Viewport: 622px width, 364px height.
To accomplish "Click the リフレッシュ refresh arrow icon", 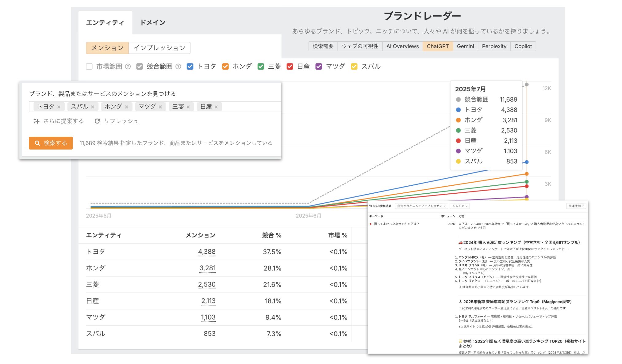I will (x=97, y=121).
